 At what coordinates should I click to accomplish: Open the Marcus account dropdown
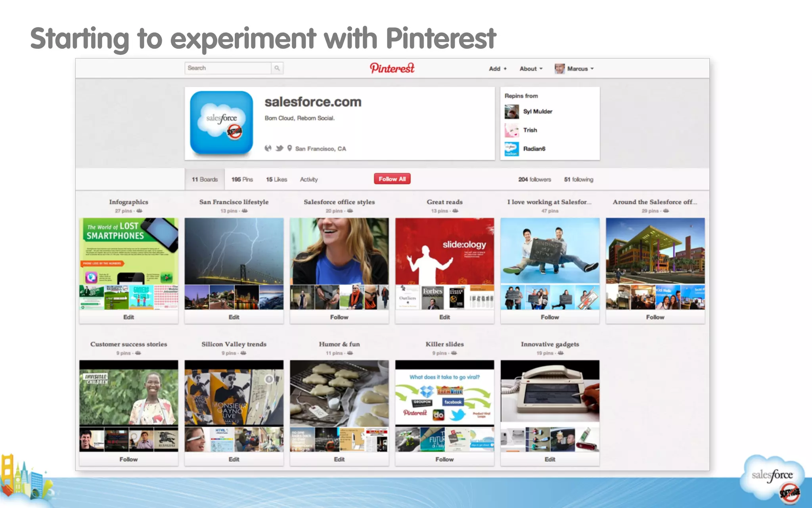(x=580, y=69)
